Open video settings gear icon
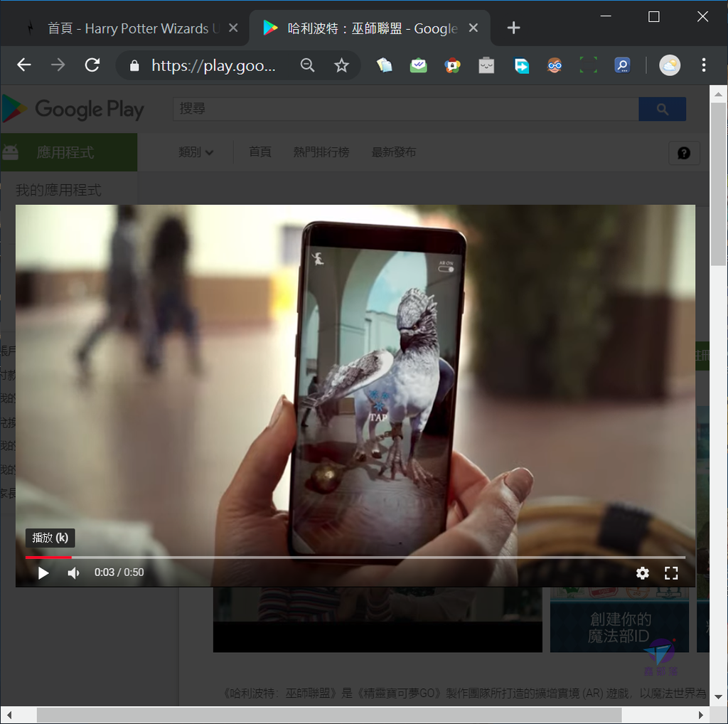The height and width of the screenshot is (724, 728). 642,573
